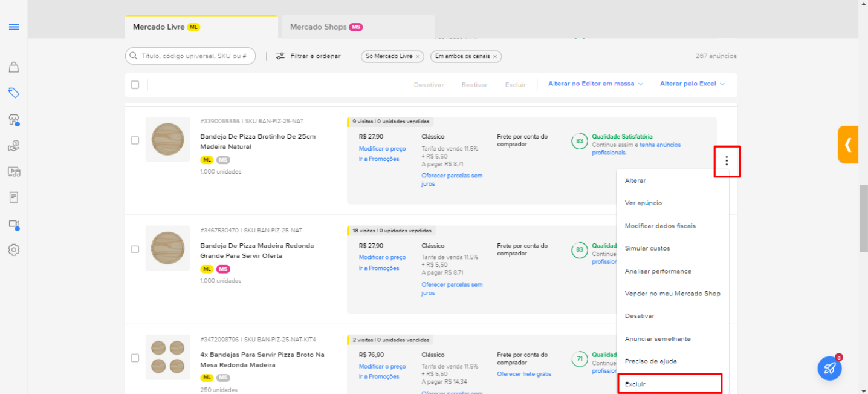Check the select-all listings checkbox
Viewport: 868px width, 394px height.
point(135,85)
